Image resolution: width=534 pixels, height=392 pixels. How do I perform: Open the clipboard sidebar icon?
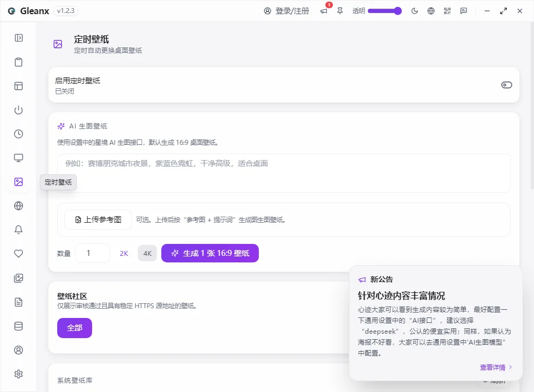tap(19, 62)
